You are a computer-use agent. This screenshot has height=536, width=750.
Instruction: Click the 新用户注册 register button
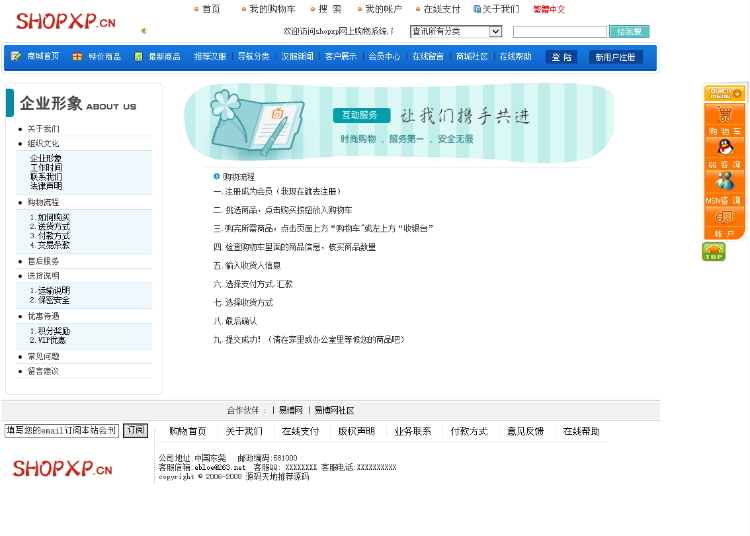point(615,57)
